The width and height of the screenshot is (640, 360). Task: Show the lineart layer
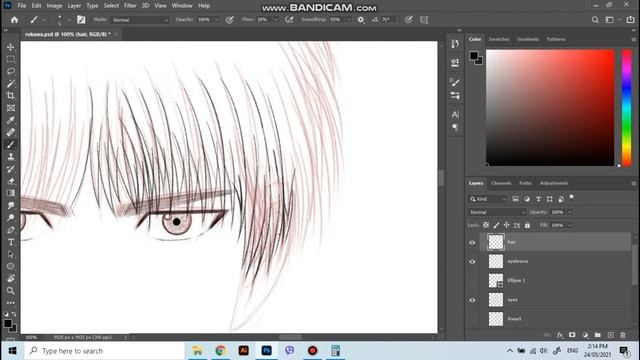(472, 319)
